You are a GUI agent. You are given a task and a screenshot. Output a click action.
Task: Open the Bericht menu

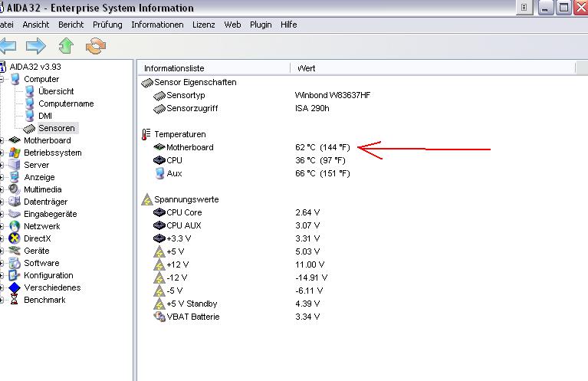pyautogui.click(x=71, y=25)
